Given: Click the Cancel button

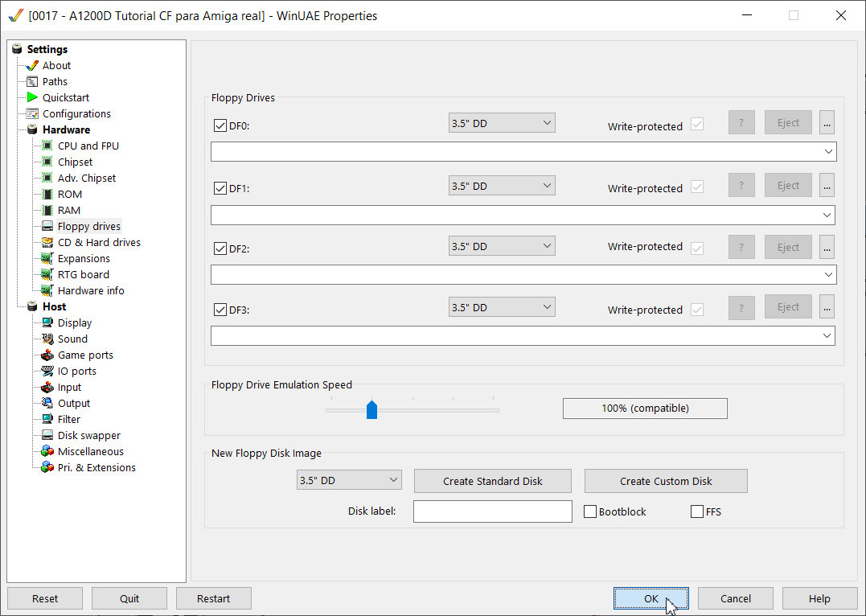Looking at the screenshot, I should [736, 598].
